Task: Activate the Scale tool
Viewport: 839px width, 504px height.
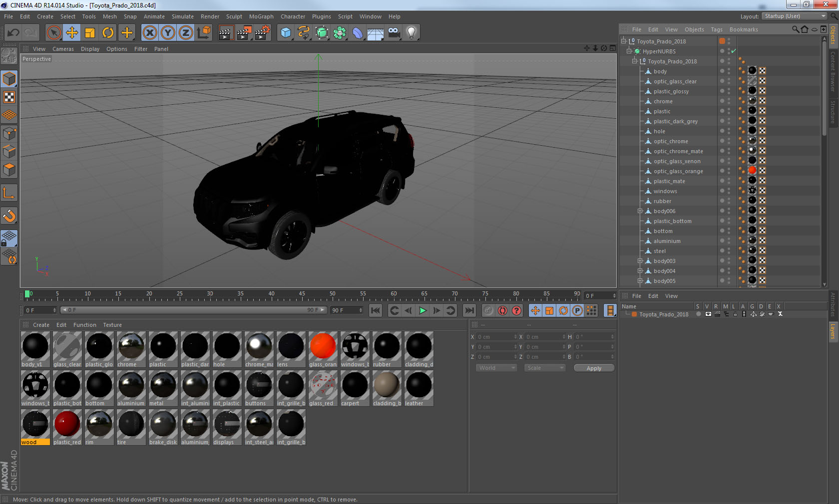Action: [90, 33]
